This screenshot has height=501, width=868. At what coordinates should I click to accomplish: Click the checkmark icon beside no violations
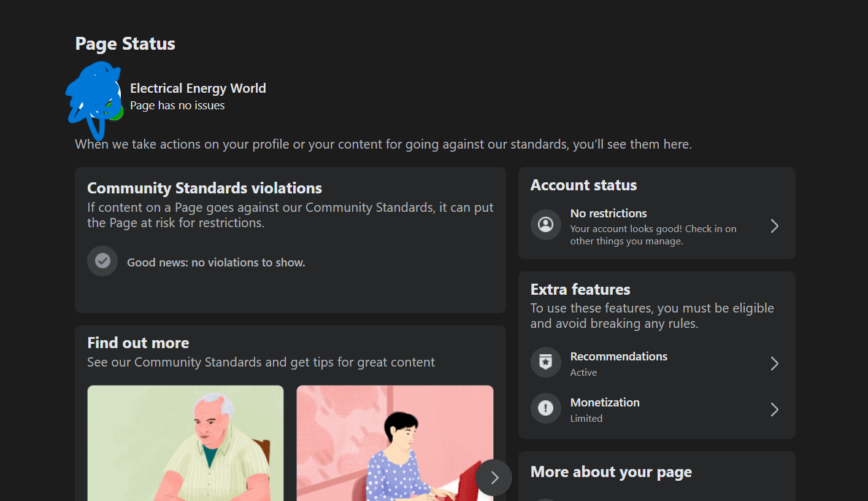(x=102, y=262)
